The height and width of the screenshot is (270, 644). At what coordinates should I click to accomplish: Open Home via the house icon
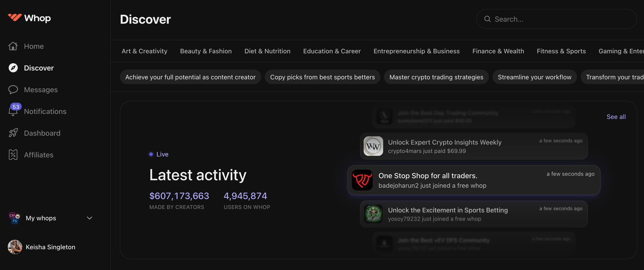click(x=13, y=46)
